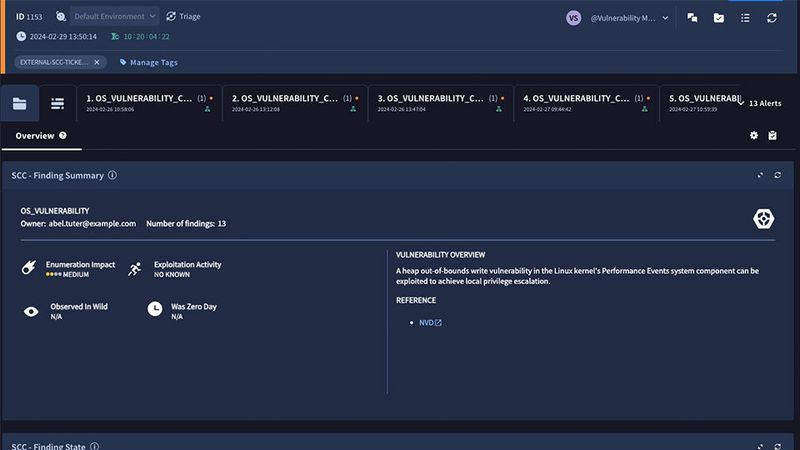Screen dimensions: 800x450
Task: Click the VULNERABILITY OVERVIEW heading
Action: pos(440,255)
